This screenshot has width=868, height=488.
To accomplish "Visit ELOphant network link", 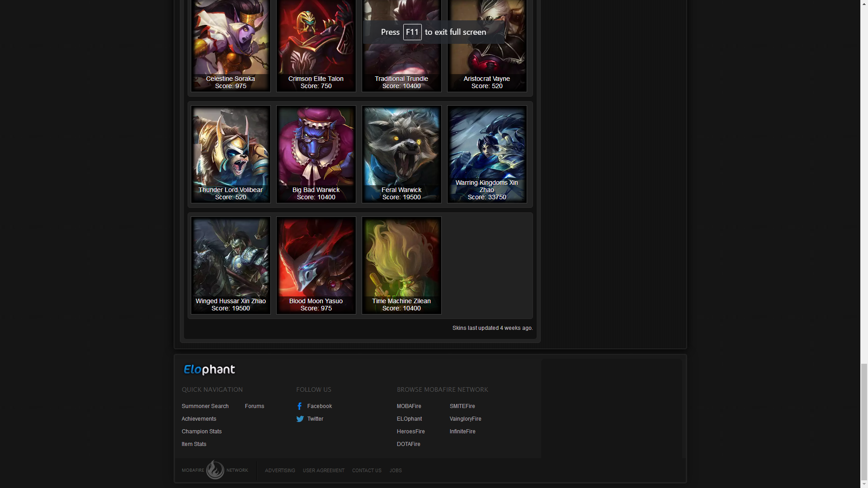I will pos(409,419).
